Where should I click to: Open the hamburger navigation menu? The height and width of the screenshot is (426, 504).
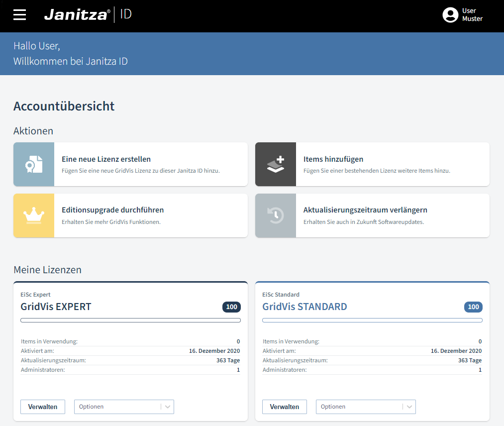[20, 15]
